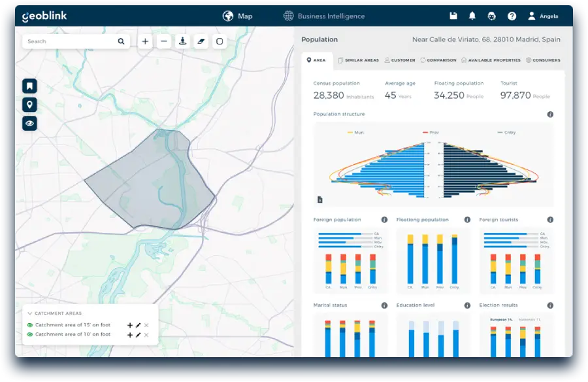Screen dimensions: 588x382
Task: Open the Foreign population info tooltip
Action: click(x=383, y=220)
